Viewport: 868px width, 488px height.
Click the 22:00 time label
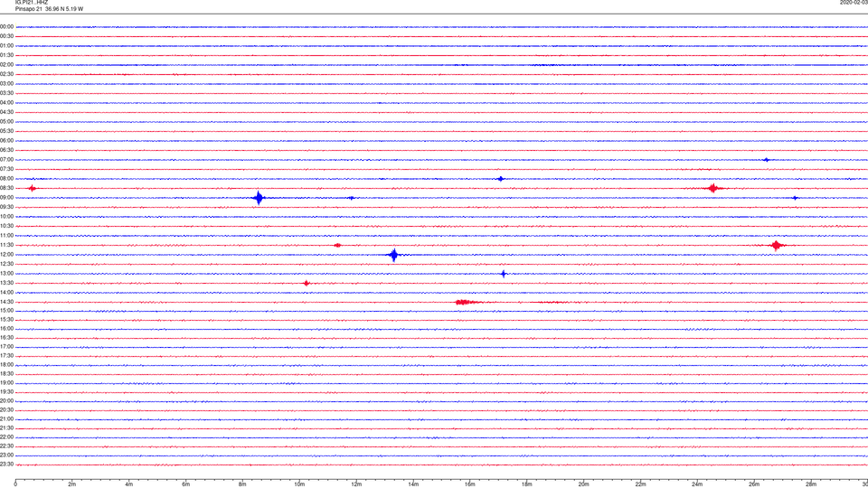tap(6, 437)
